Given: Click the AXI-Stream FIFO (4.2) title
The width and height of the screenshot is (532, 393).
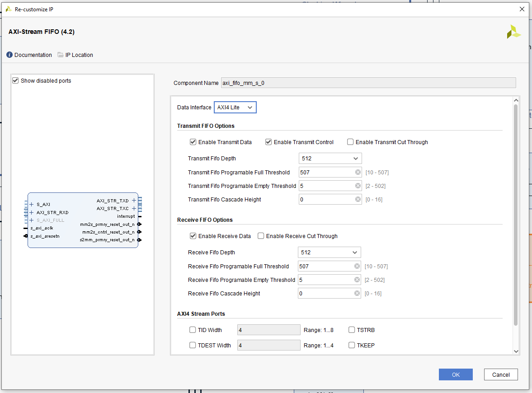Looking at the screenshot, I should coord(42,32).
